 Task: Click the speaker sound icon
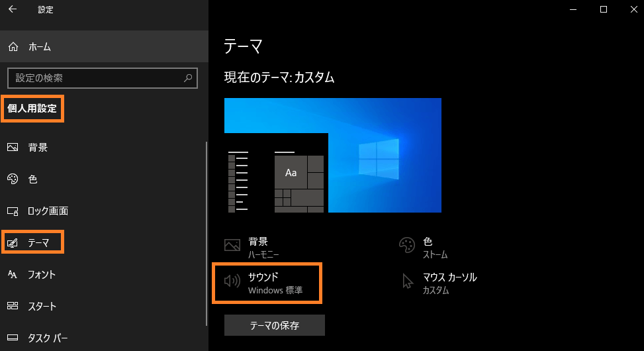click(232, 281)
